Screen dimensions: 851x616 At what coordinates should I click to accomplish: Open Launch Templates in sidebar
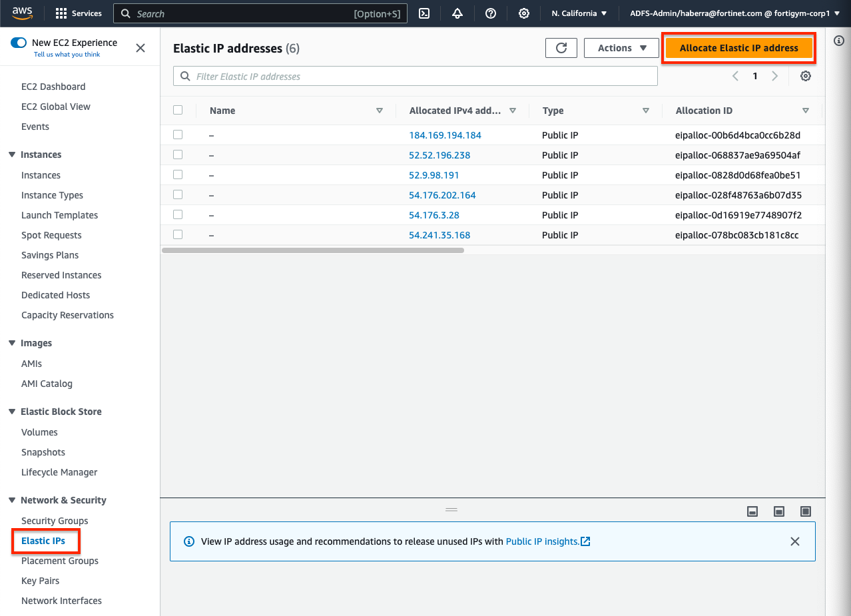(x=59, y=215)
